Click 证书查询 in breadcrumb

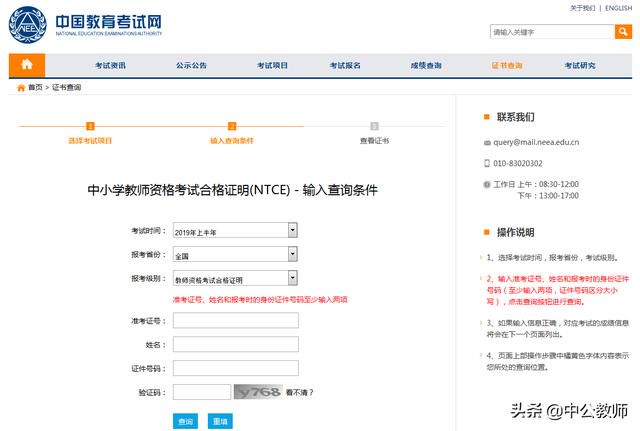(67, 87)
